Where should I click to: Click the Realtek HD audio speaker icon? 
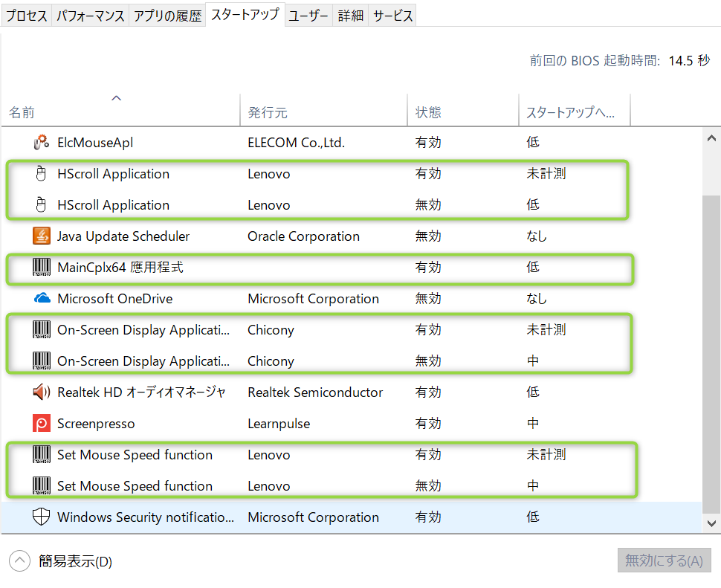pos(42,392)
